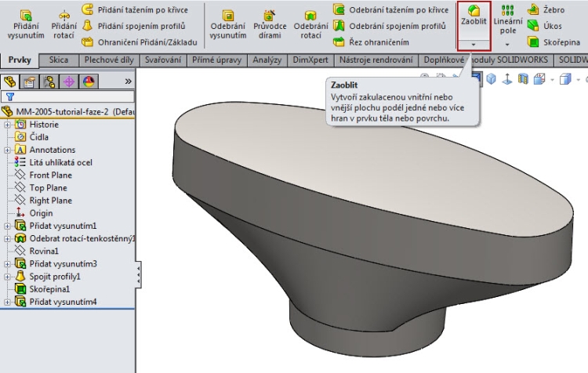
Task: Click the view orientation cube icon
Action: (x=491, y=78)
